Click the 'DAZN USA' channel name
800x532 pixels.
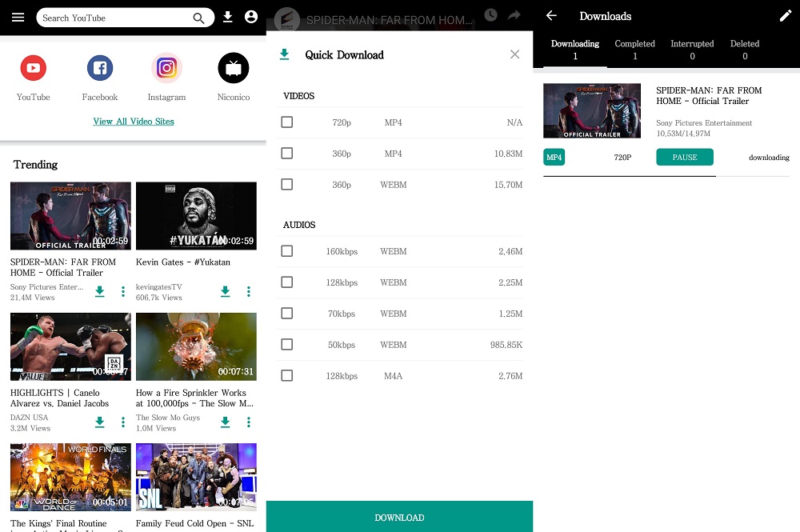pyautogui.click(x=29, y=418)
